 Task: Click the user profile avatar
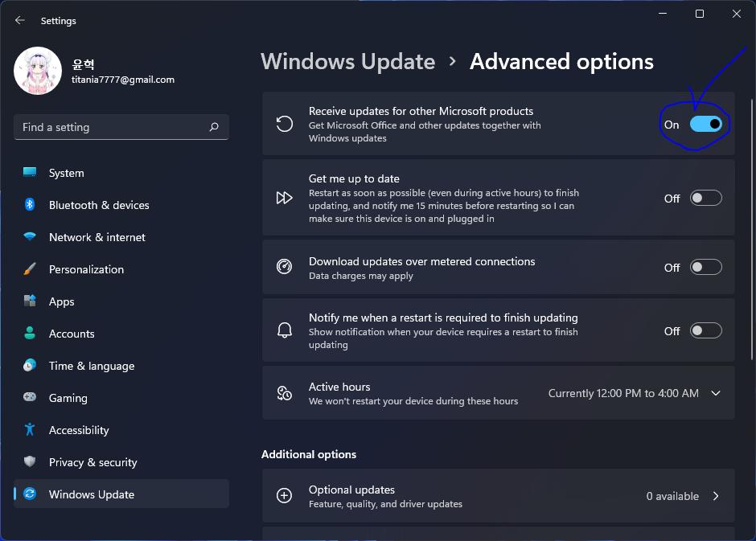pyautogui.click(x=38, y=71)
